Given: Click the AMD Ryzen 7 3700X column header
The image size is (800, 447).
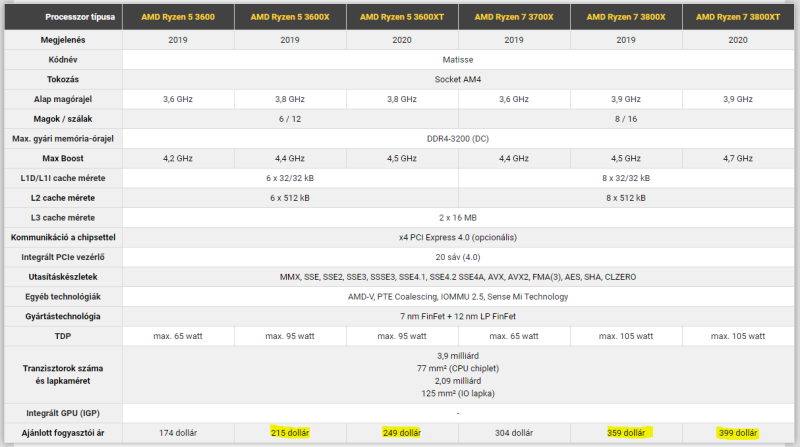Looking at the screenshot, I should (514, 17).
